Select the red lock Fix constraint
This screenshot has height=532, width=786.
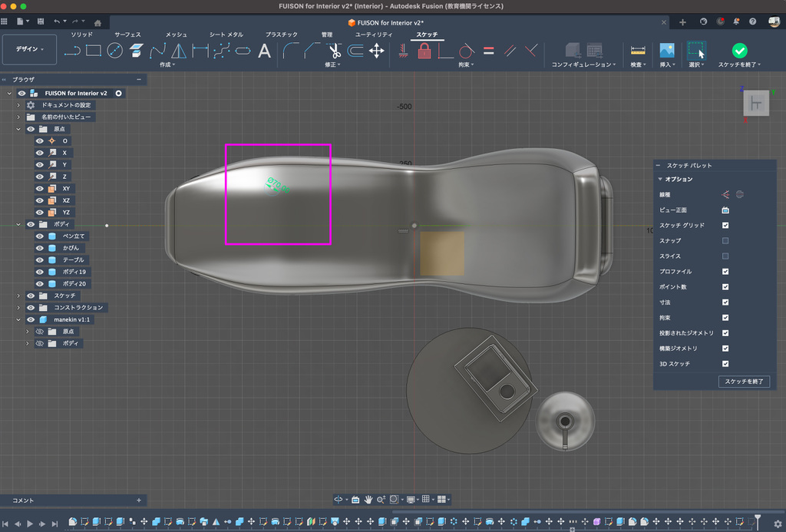(424, 51)
